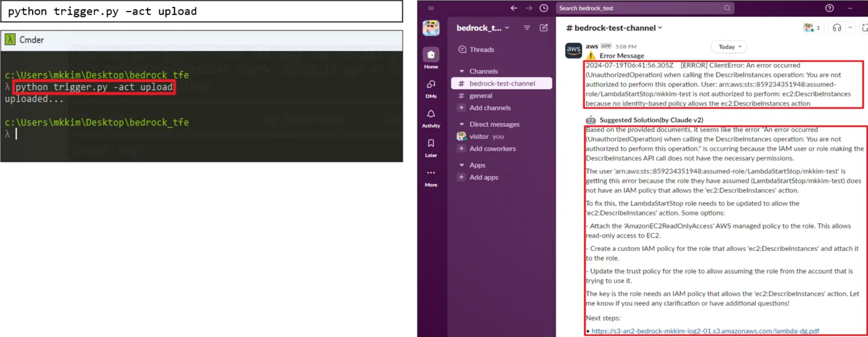Click the plus icon next to Add apps
The height and width of the screenshot is (337, 868).
pos(461,177)
